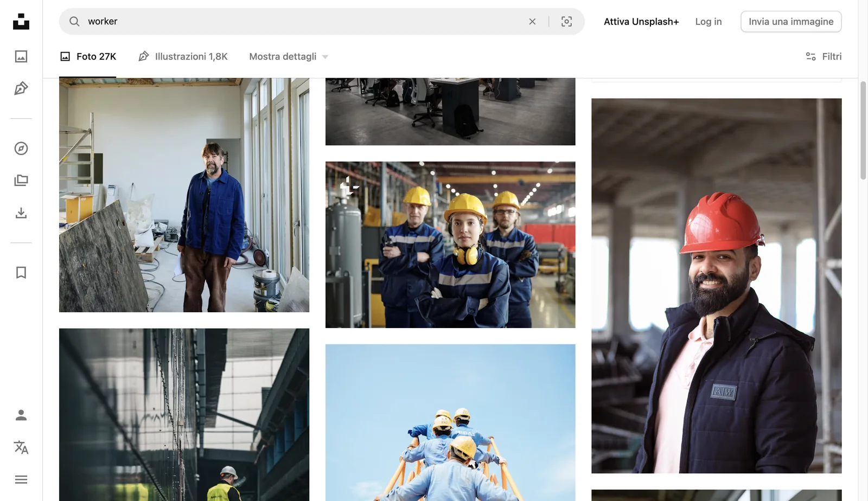Open photo of three workers with yellow helmets
The width and height of the screenshot is (868, 501).
click(450, 245)
